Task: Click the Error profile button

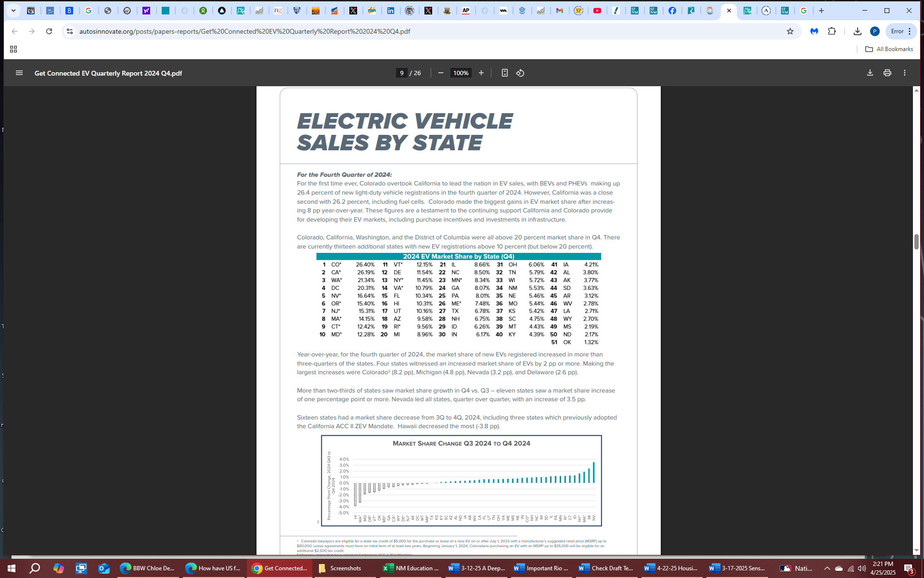Action: click(x=897, y=31)
